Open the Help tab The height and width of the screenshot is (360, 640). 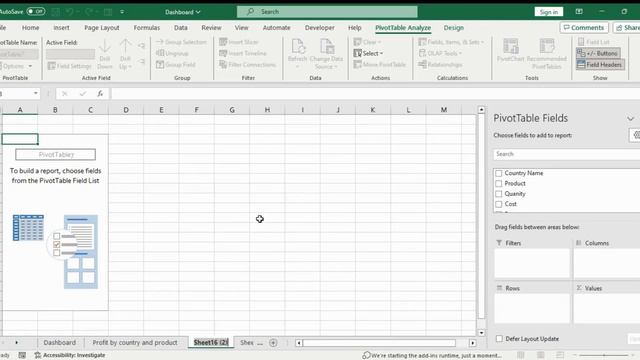click(x=355, y=28)
